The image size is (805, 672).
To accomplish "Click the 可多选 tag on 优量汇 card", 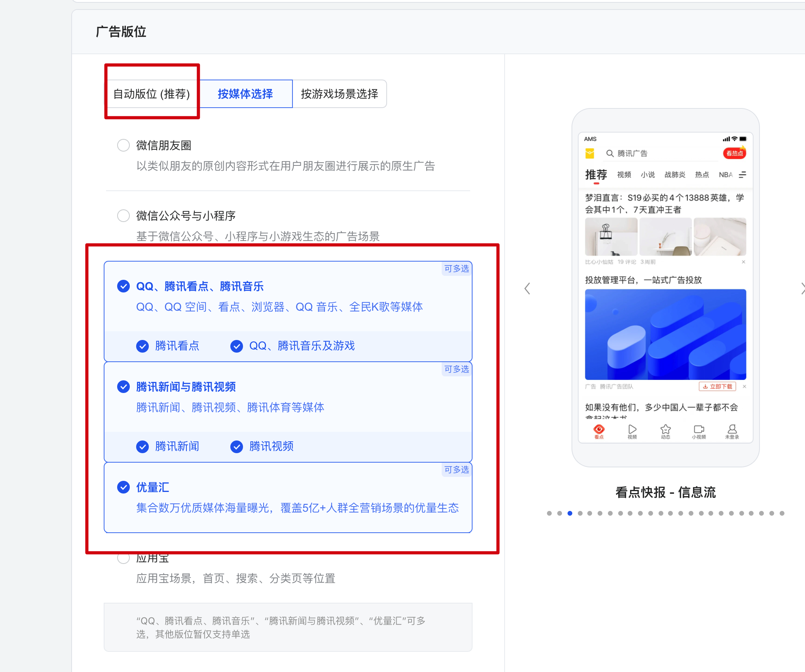I will click(x=456, y=469).
